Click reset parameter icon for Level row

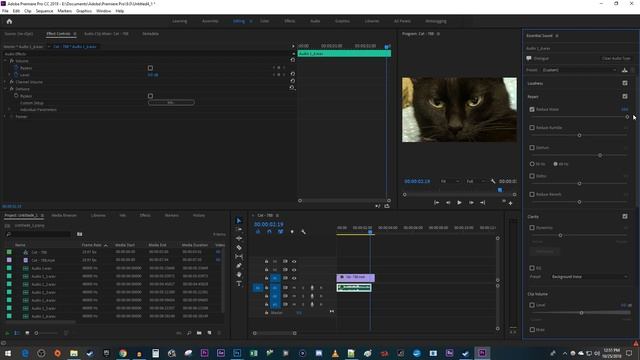(293, 74)
